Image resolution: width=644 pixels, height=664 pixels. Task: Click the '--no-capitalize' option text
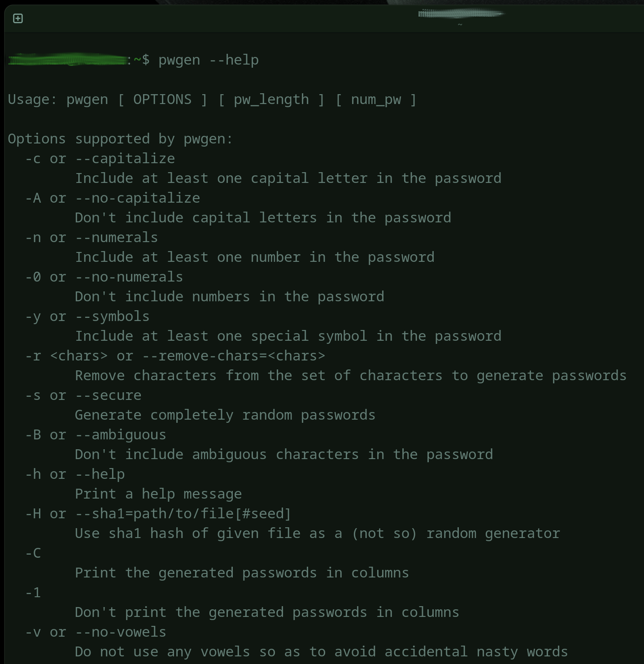click(137, 198)
